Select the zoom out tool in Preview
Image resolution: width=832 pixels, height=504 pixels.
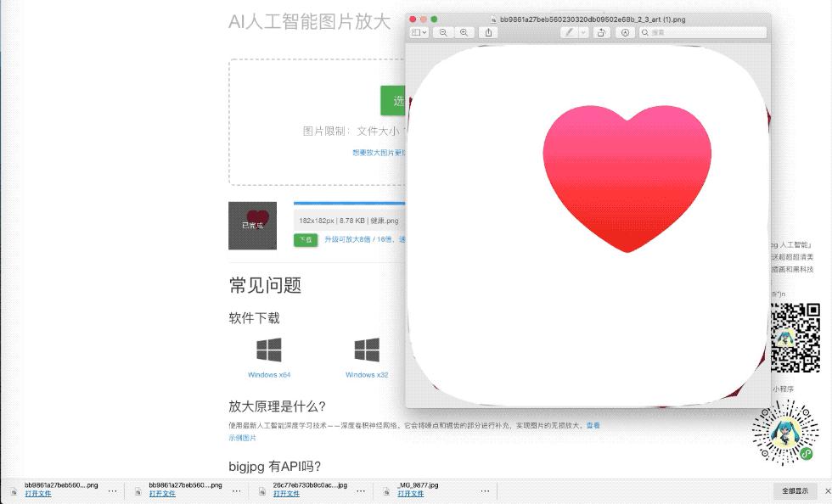click(444, 32)
